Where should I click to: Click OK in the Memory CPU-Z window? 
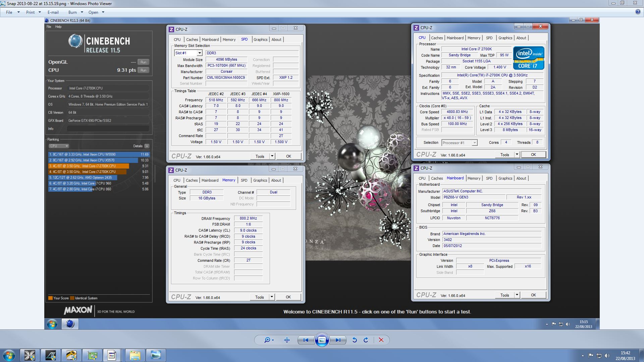288,297
